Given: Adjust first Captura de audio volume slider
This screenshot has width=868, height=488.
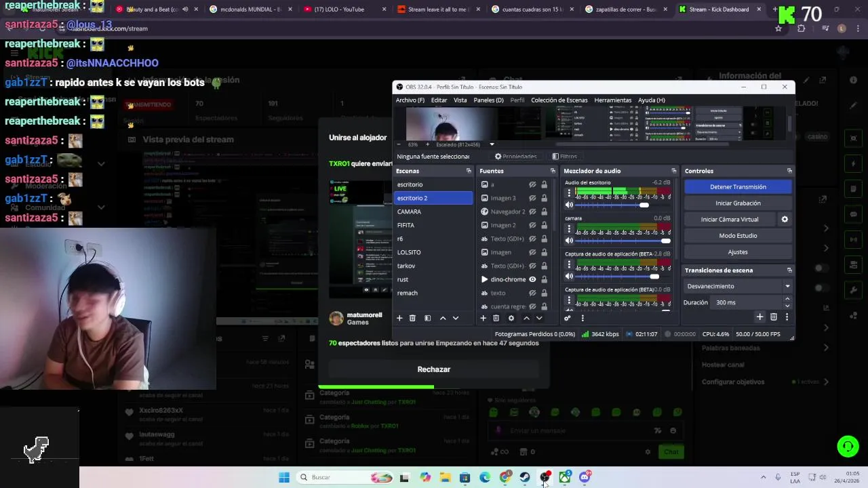Looking at the screenshot, I should click(x=622, y=277).
